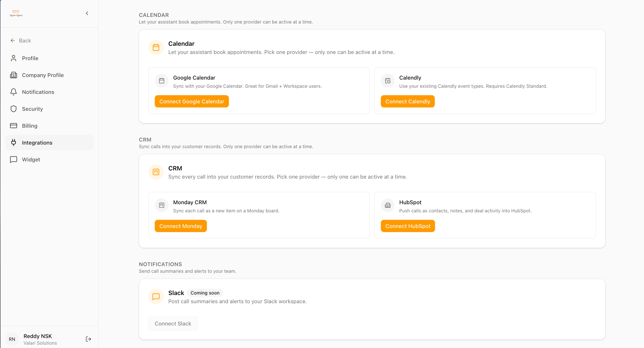Click the orange Calendar section icon
Viewport: 644px width, 348px height.
(156, 47)
